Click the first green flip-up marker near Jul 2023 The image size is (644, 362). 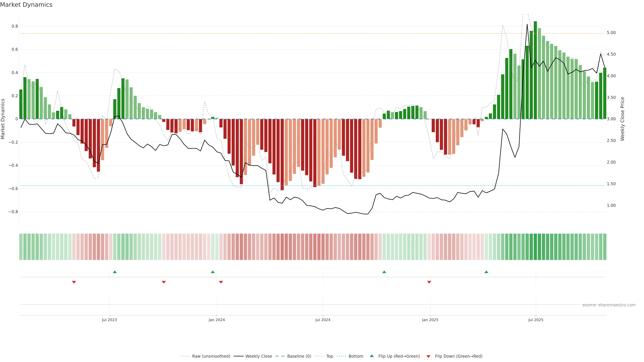tap(115, 272)
